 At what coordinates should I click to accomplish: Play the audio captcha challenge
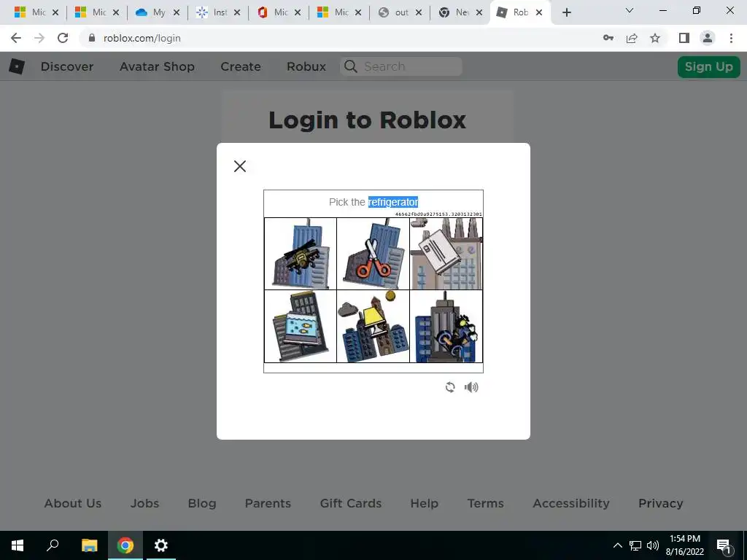point(471,387)
